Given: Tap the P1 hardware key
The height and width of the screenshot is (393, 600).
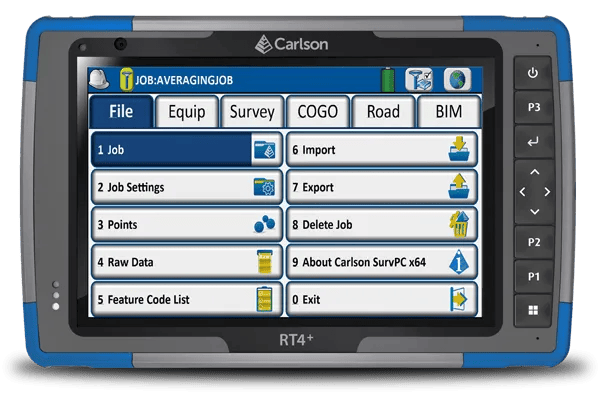Looking at the screenshot, I should click(x=534, y=276).
